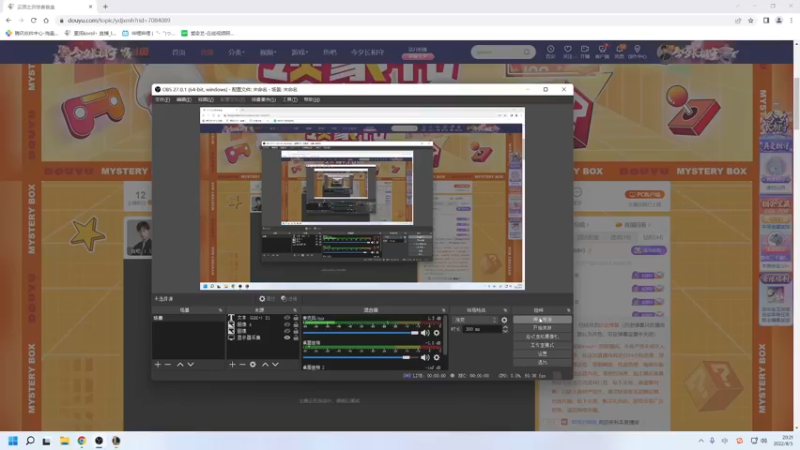
Task: Mute the Mic/Aux channel
Action: [424, 333]
